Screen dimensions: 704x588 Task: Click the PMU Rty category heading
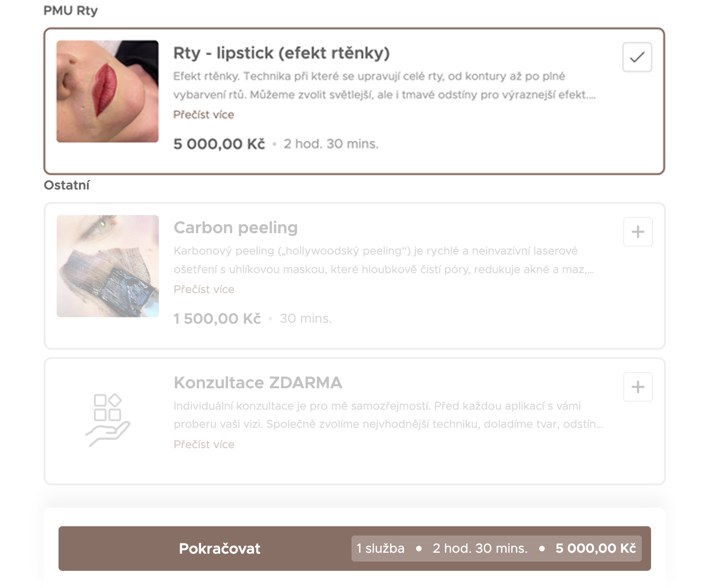pyautogui.click(x=71, y=10)
